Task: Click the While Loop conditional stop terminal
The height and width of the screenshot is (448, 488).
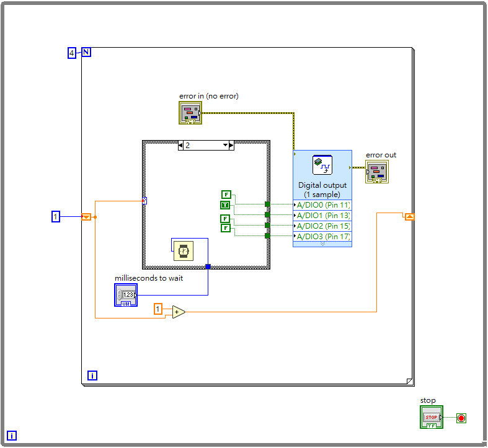Action: click(461, 418)
